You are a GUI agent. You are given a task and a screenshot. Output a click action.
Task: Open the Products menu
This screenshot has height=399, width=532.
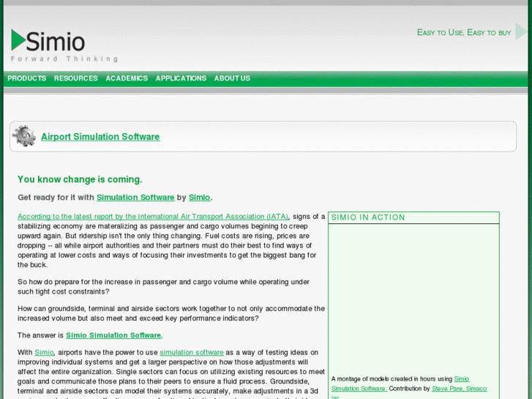click(27, 78)
